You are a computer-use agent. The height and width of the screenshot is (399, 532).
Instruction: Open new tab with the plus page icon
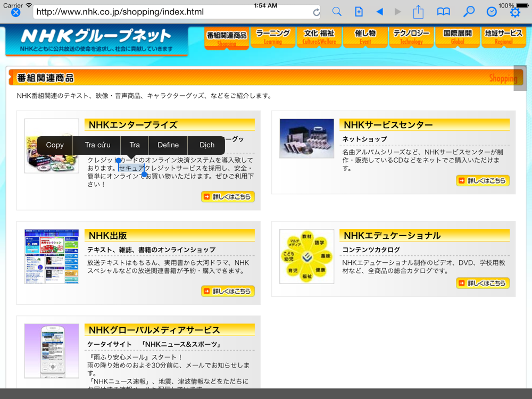click(x=359, y=12)
